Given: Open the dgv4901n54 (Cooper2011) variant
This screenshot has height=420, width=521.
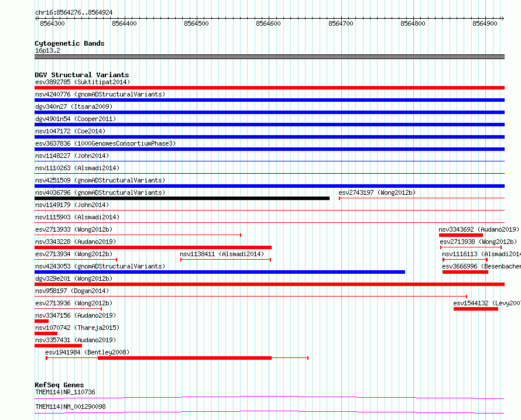Looking at the screenshot, I should 76,119.
